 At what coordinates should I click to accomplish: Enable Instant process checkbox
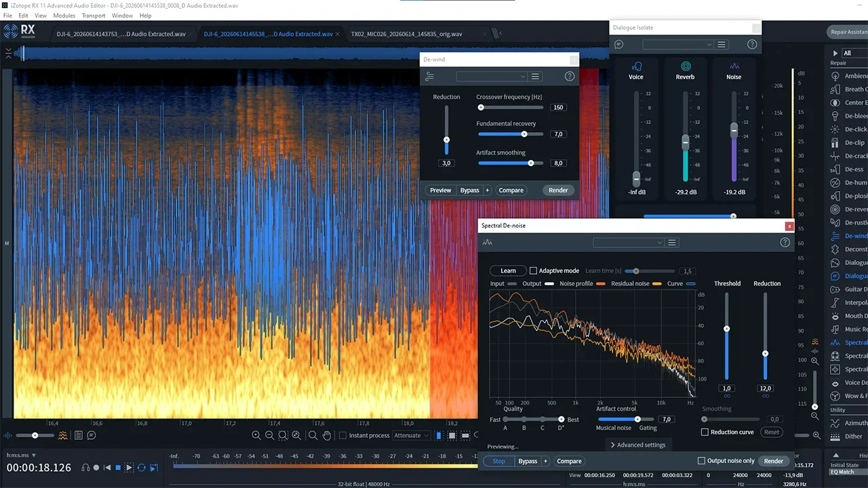[x=342, y=435]
